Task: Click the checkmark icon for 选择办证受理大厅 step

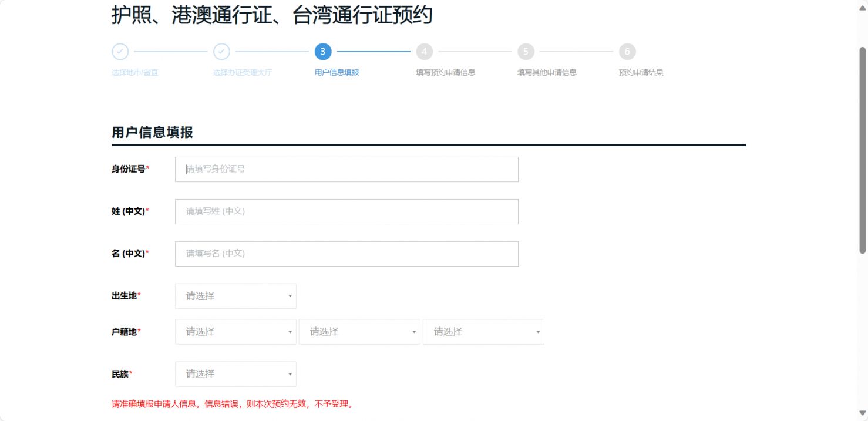Action: 221,52
